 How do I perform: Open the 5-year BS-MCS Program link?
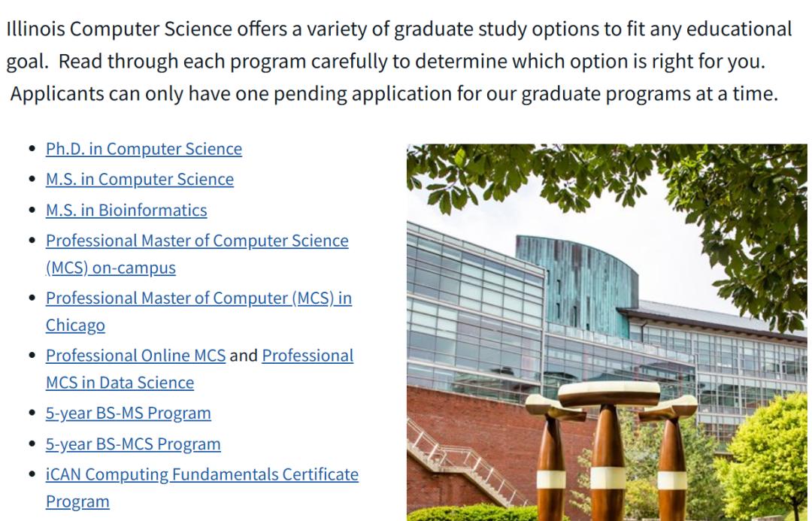(x=133, y=444)
